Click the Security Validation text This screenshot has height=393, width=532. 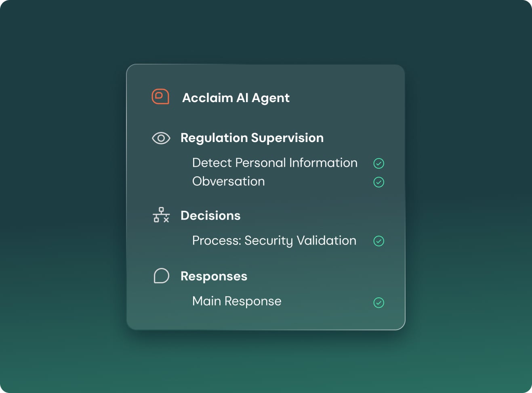coord(301,241)
